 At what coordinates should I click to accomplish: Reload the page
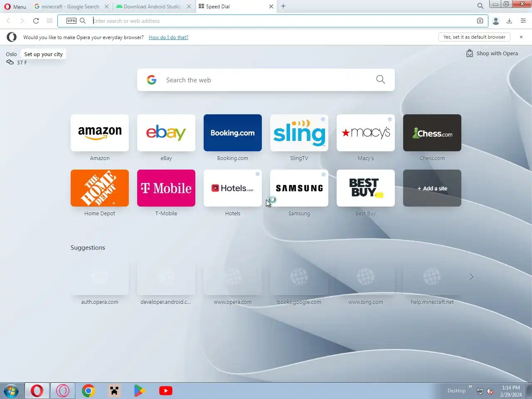(36, 21)
